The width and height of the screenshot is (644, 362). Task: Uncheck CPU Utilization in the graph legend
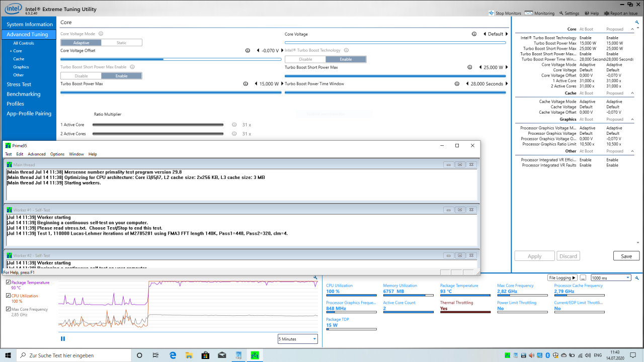(8, 296)
